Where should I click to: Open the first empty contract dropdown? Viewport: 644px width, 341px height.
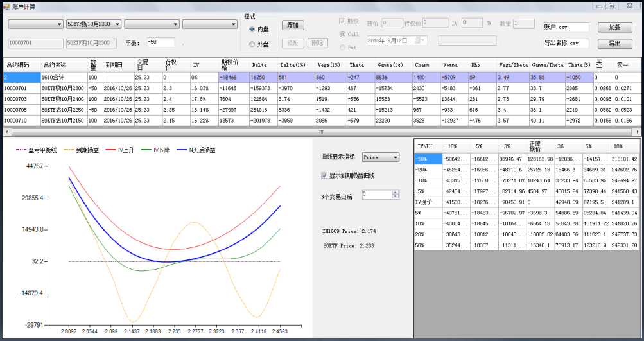(35, 24)
